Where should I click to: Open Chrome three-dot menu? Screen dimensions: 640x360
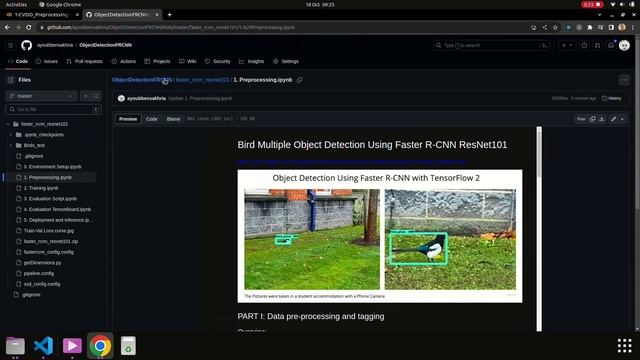[x=633, y=27]
